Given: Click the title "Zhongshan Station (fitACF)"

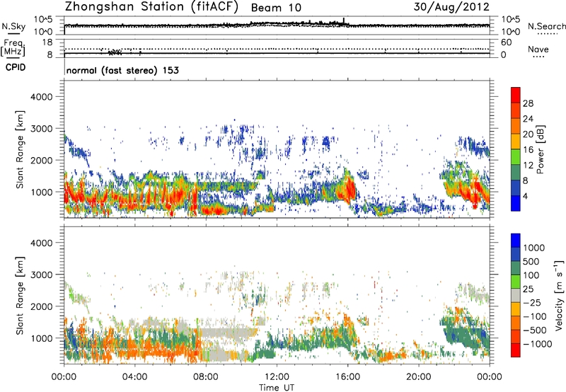Looking at the screenshot, I should 151,7.
